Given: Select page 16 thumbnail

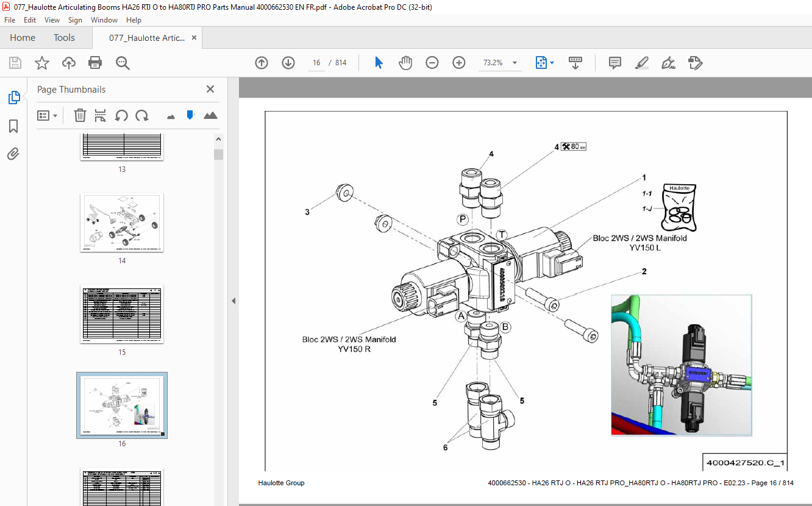Looking at the screenshot, I should (x=122, y=405).
